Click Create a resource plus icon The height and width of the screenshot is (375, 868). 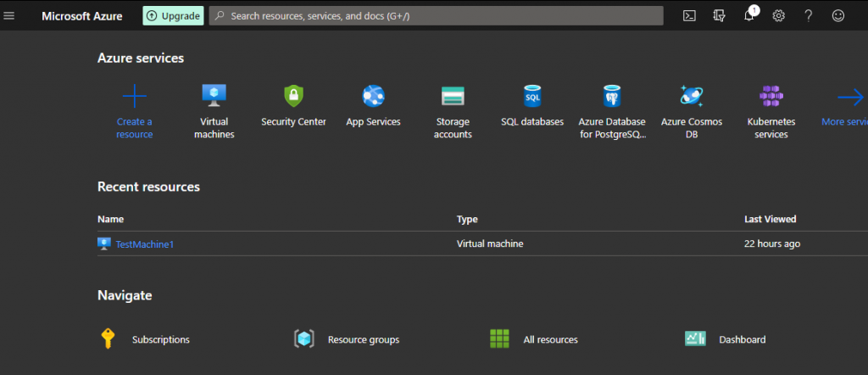pos(135,96)
